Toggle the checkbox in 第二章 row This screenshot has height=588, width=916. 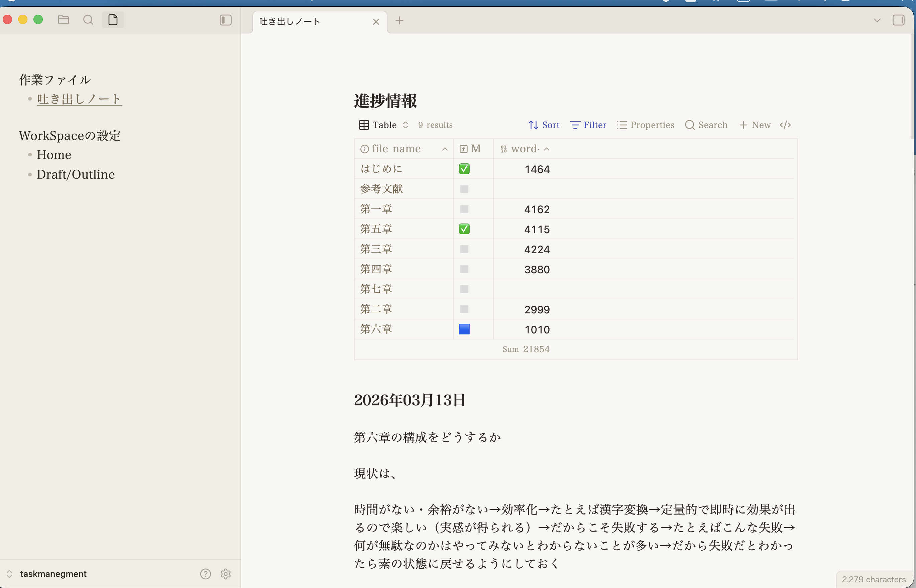pos(464,309)
